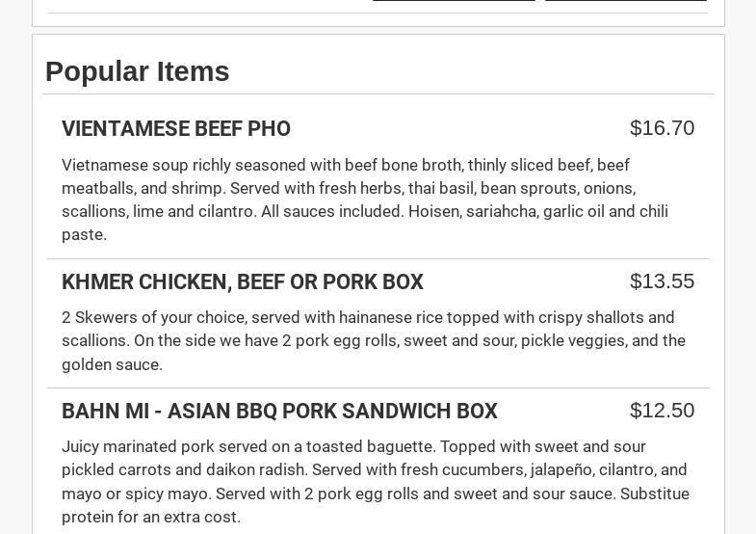Viewport: 756px width, 534px height.
Task: Open the Vientamese Beef Pho item
Action: [x=176, y=129]
